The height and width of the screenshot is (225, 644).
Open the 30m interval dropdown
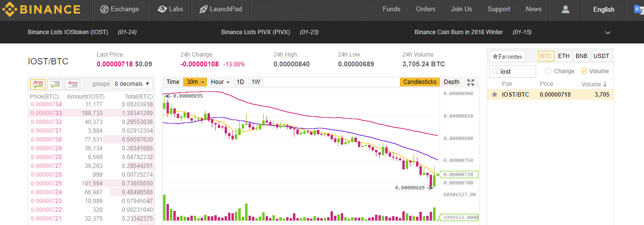point(195,82)
